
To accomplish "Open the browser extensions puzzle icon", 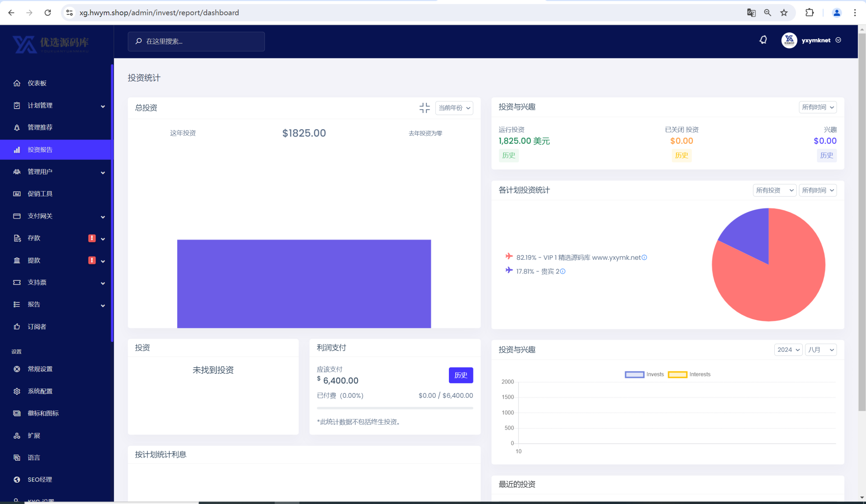I will (x=809, y=13).
